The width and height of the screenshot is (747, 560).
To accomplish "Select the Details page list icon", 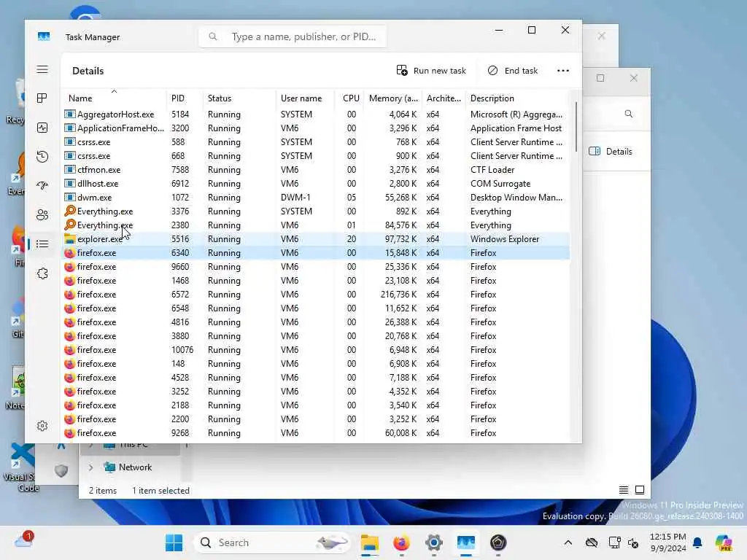I will coord(42,244).
